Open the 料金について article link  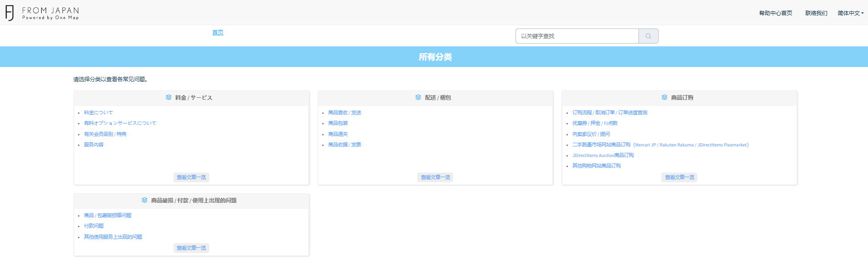(x=98, y=112)
